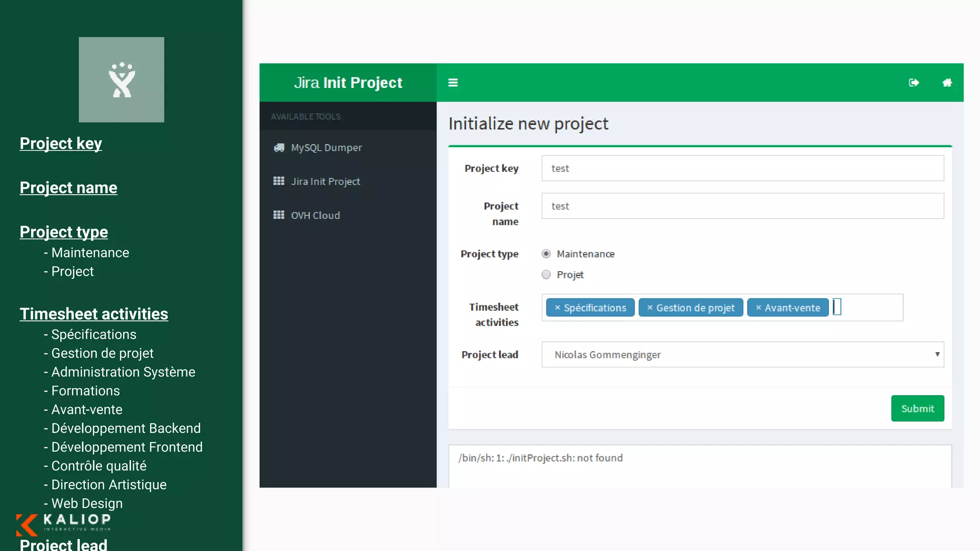Screen dimensions: 980x551
Task: Click 'Développement Backend' in the slide list
Action: (126, 428)
